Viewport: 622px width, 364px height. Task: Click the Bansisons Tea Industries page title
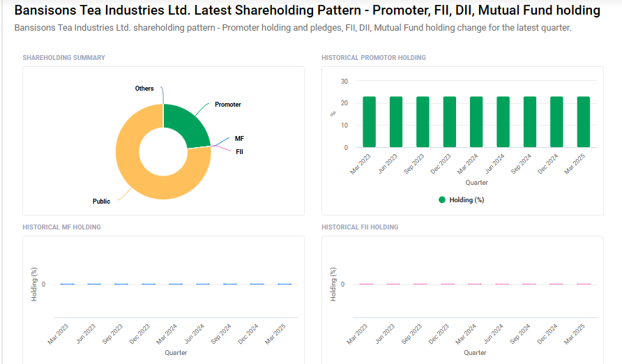pyautogui.click(x=307, y=10)
